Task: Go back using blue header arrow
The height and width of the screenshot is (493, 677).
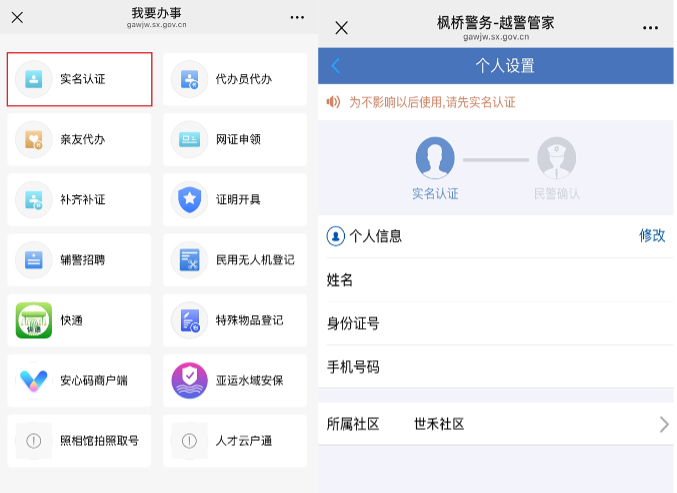Action: coord(336,66)
